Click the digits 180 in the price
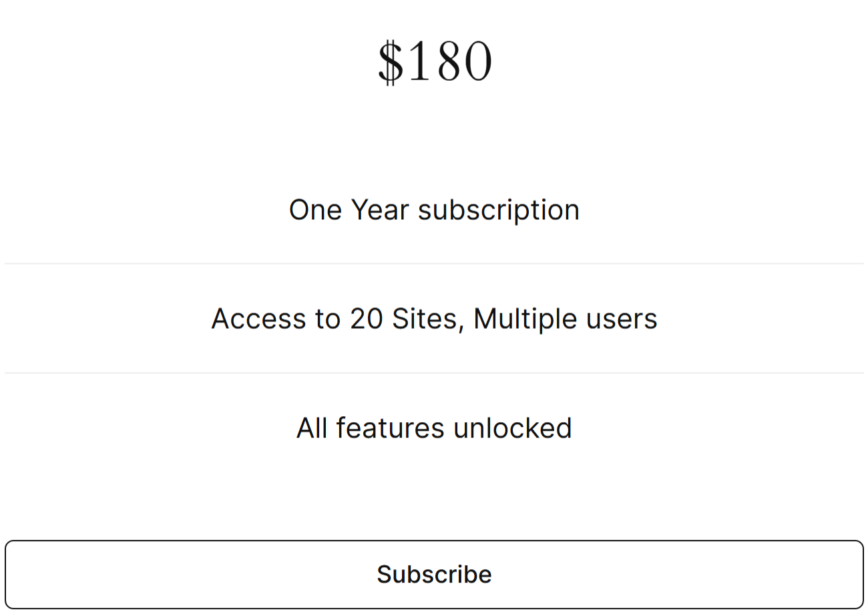 point(450,62)
